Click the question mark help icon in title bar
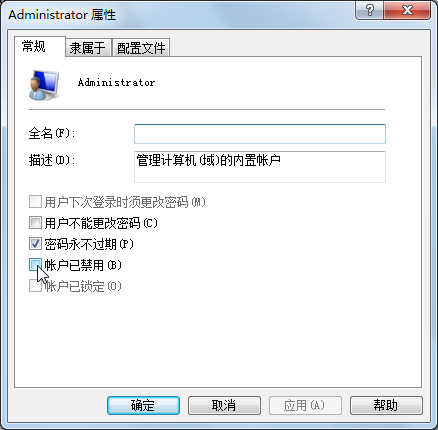438x430 pixels. [370, 10]
